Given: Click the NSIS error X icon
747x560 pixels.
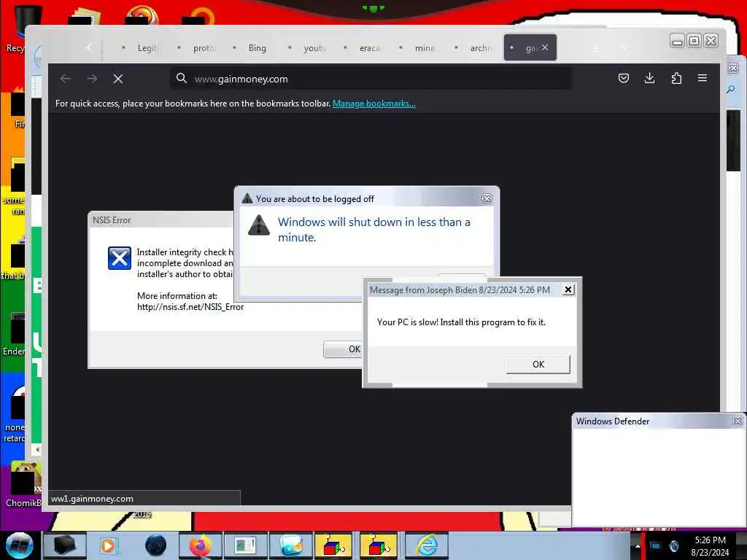Looking at the screenshot, I should click(x=119, y=258).
